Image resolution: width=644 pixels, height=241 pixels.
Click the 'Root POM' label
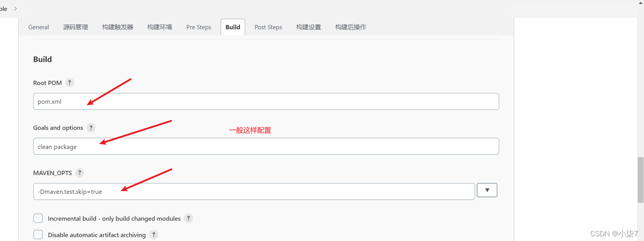click(48, 83)
